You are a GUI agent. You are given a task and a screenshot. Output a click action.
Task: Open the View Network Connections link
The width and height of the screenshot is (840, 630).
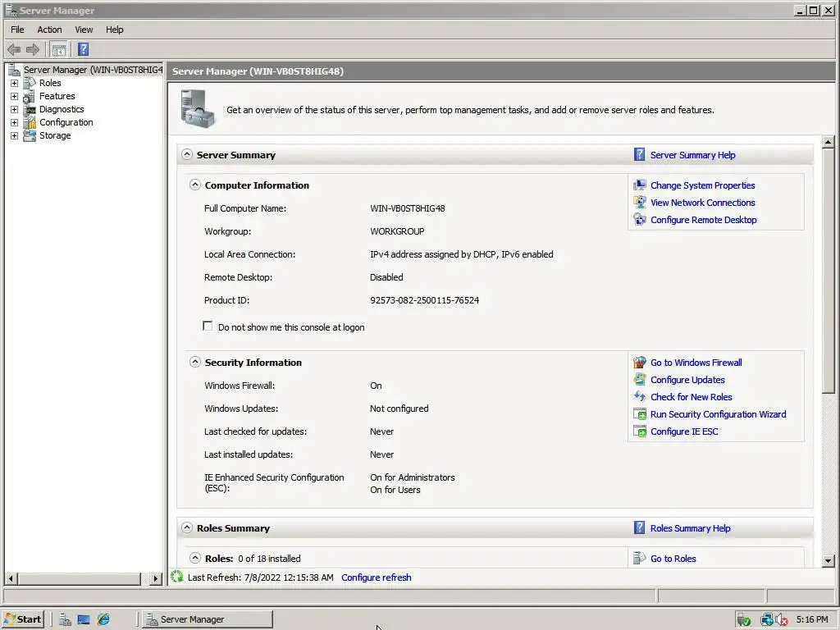click(x=702, y=203)
